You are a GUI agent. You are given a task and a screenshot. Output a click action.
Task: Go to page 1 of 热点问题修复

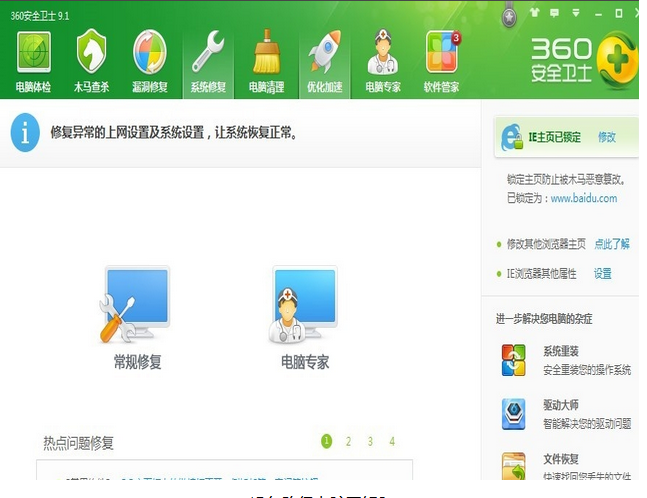tap(326, 441)
